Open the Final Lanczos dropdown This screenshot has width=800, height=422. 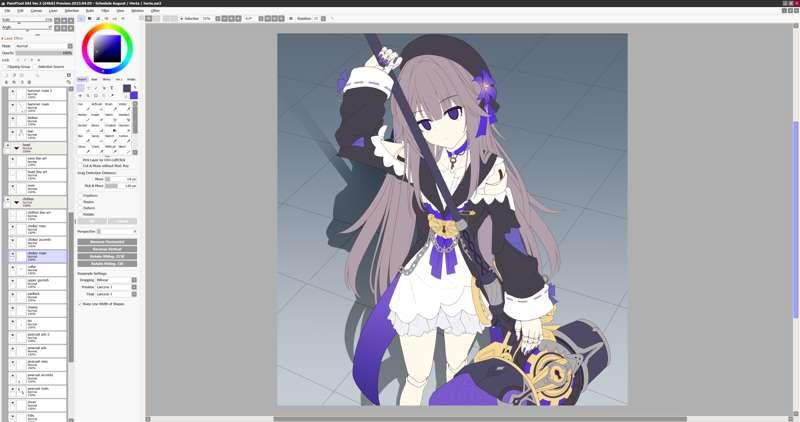click(116, 294)
